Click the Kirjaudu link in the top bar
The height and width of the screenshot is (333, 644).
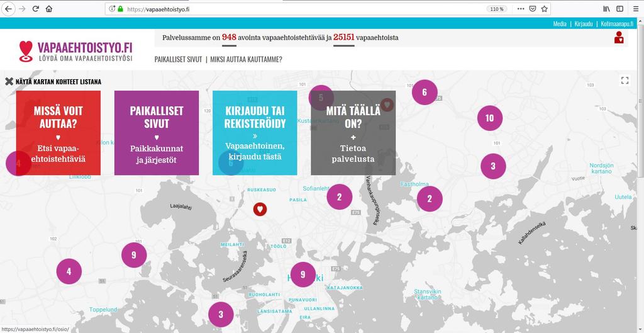[584, 24]
